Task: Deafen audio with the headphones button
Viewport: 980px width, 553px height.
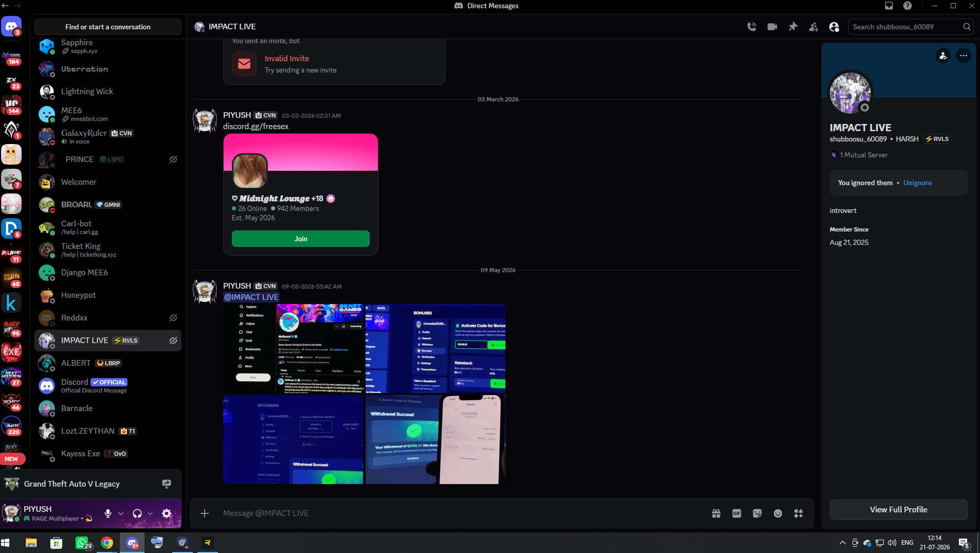Action: pos(137,513)
